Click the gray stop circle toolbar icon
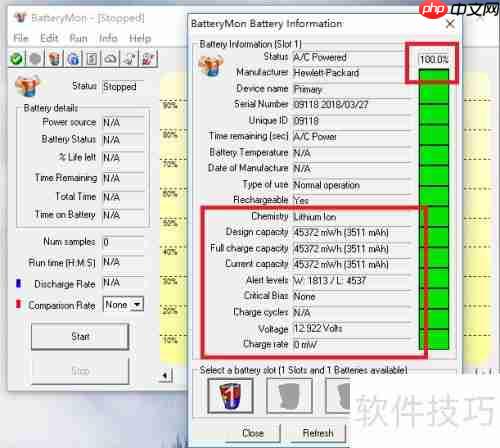Viewport: 500px width, 448px height. 35,59
